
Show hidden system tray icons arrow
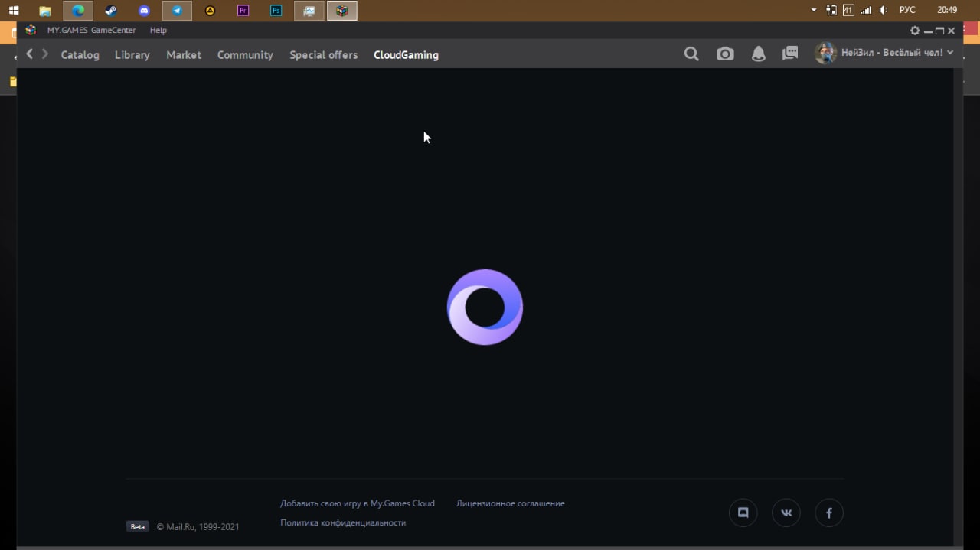click(813, 11)
